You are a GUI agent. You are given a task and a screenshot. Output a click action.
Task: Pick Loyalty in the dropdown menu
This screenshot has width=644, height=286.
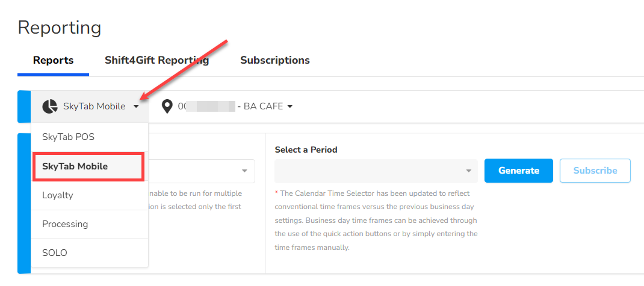[x=57, y=195]
